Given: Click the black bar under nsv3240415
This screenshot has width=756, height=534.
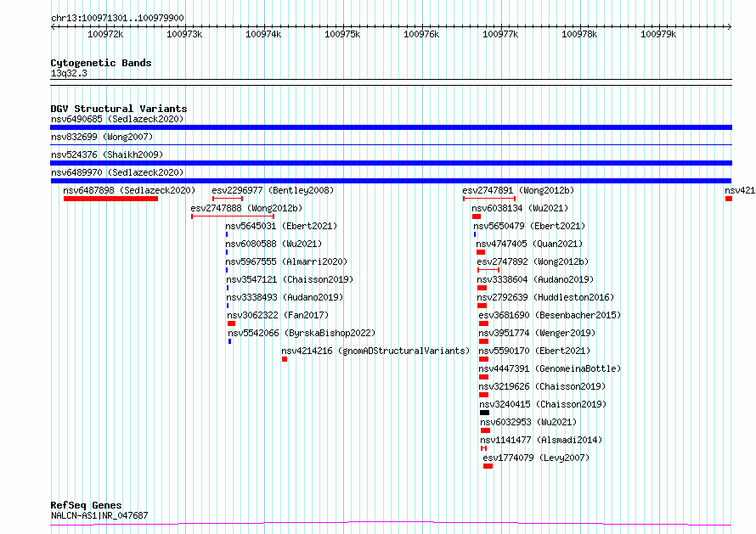Looking at the screenshot, I should click(x=484, y=413).
